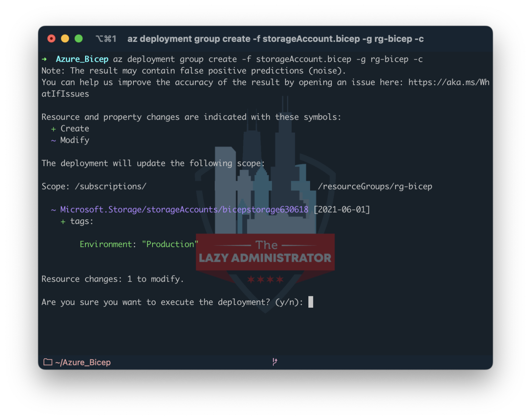531x420 pixels.
Task: Click the 'Scope: /subscriptions/' text
Action: (x=94, y=186)
